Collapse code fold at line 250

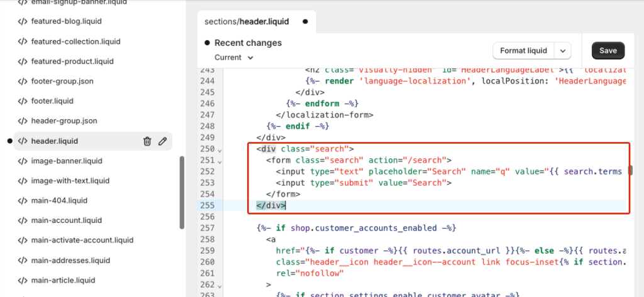[x=219, y=150]
